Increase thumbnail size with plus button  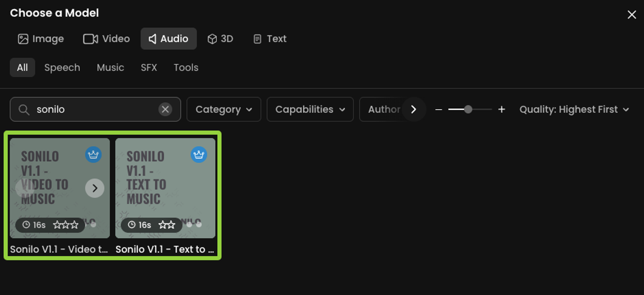pos(502,109)
